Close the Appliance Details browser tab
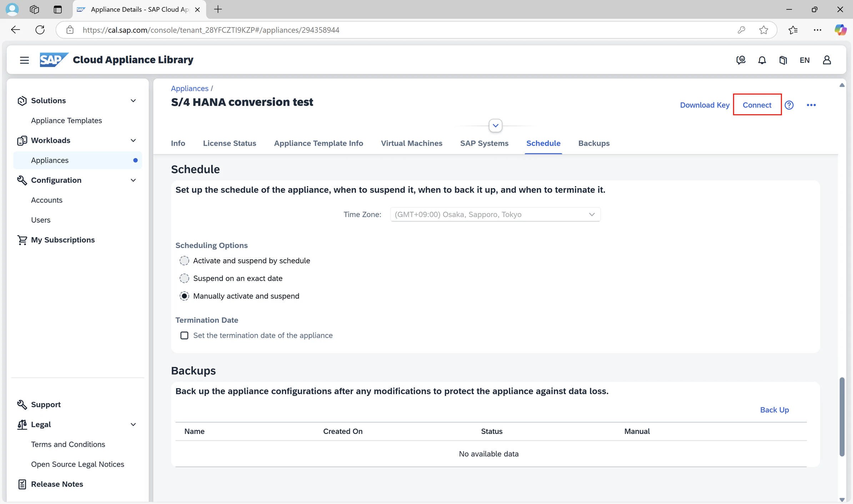Viewport: 853px width, 504px height. tap(197, 10)
